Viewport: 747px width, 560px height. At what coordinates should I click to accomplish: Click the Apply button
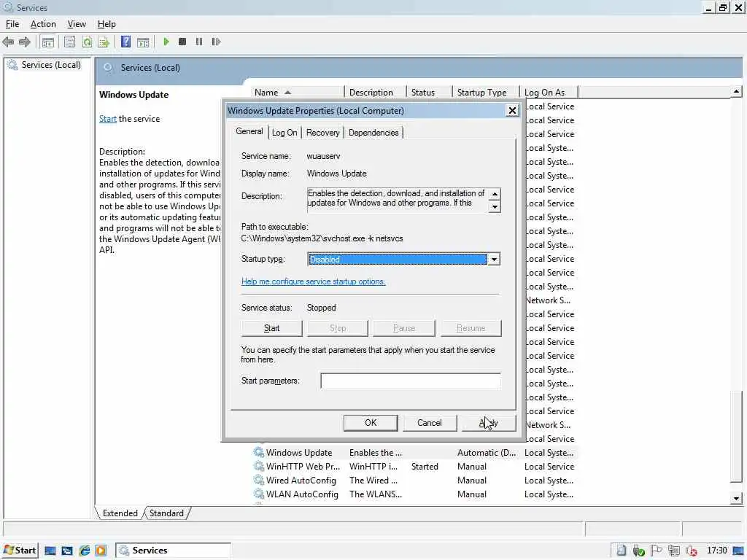pos(488,423)
